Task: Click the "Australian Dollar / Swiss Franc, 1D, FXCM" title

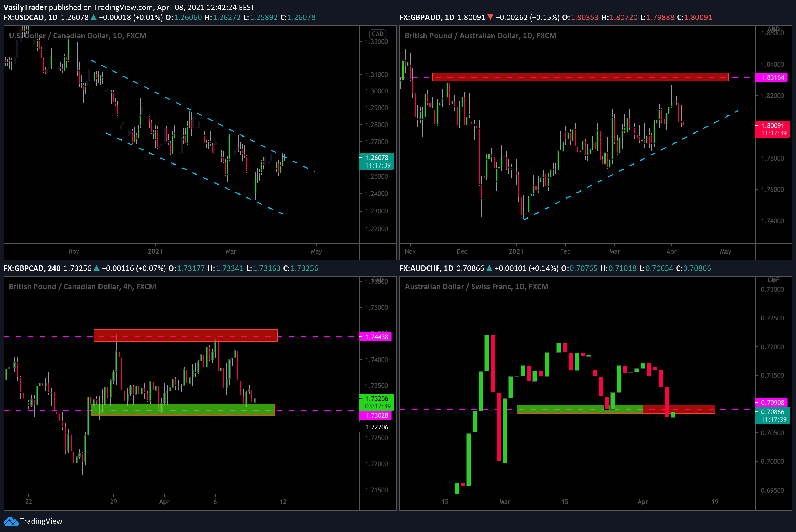Action: click(x=477, y=287)
